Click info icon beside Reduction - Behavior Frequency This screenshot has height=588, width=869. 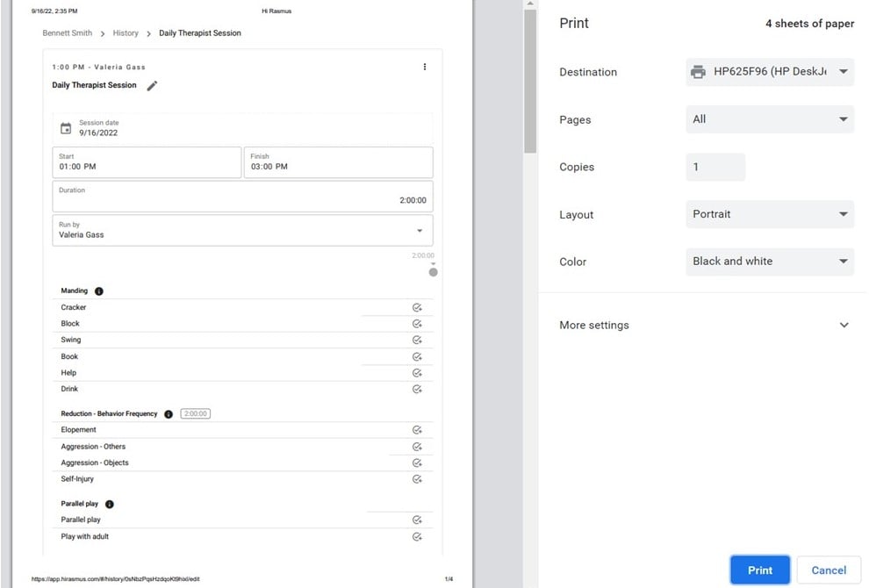(169, 414)
